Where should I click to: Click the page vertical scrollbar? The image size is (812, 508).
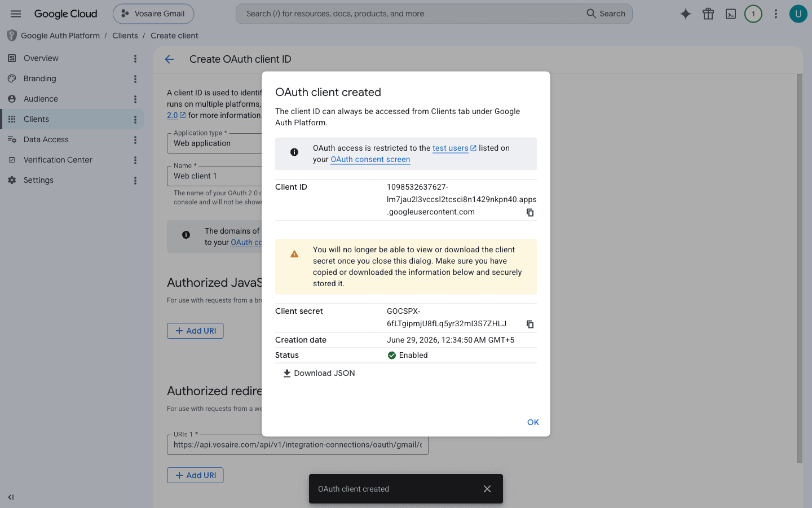[800, 269]
